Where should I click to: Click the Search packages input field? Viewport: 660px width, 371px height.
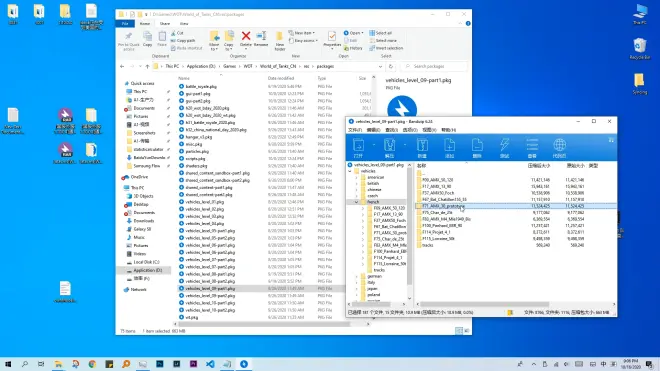pos(434,67)
